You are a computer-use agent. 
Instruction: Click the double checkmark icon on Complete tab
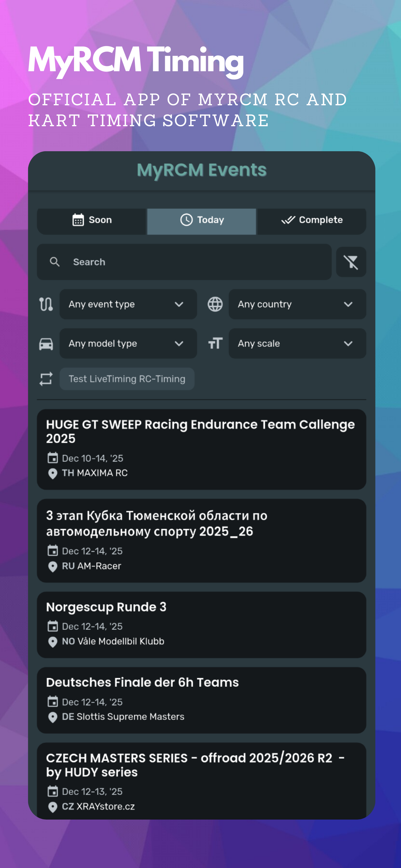click(x=288, y=220)
